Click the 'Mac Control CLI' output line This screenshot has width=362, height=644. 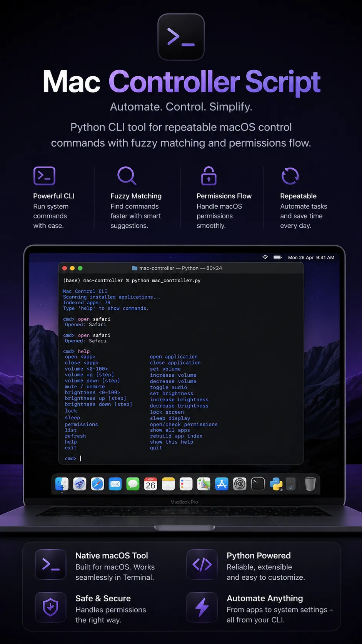(85, 291)
